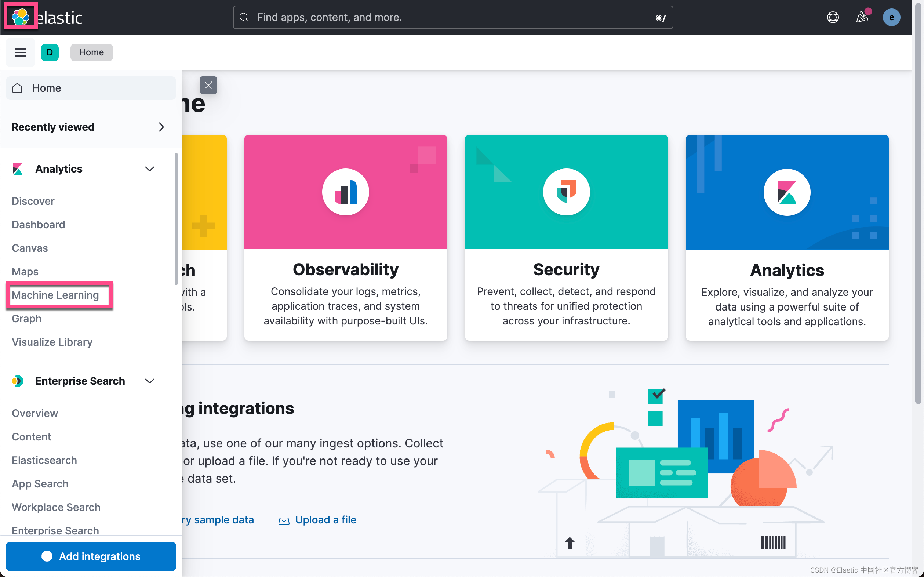Viewport: 924px width, 577px height.
Task: Open the Observability solution card title
Action: coord(346,269)
